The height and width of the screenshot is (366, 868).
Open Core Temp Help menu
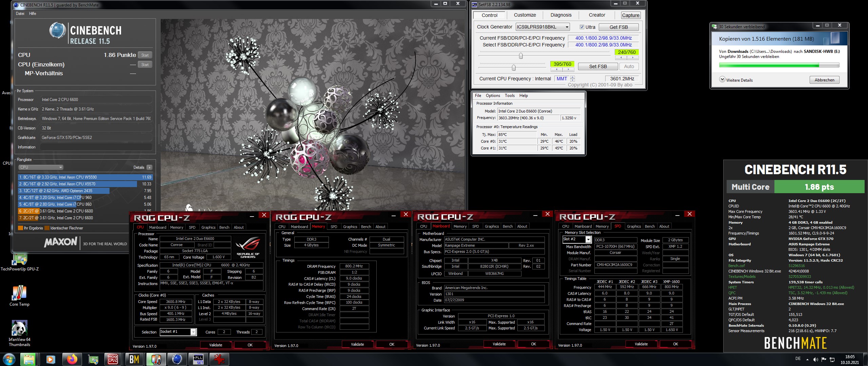click(x=524, y=96)
